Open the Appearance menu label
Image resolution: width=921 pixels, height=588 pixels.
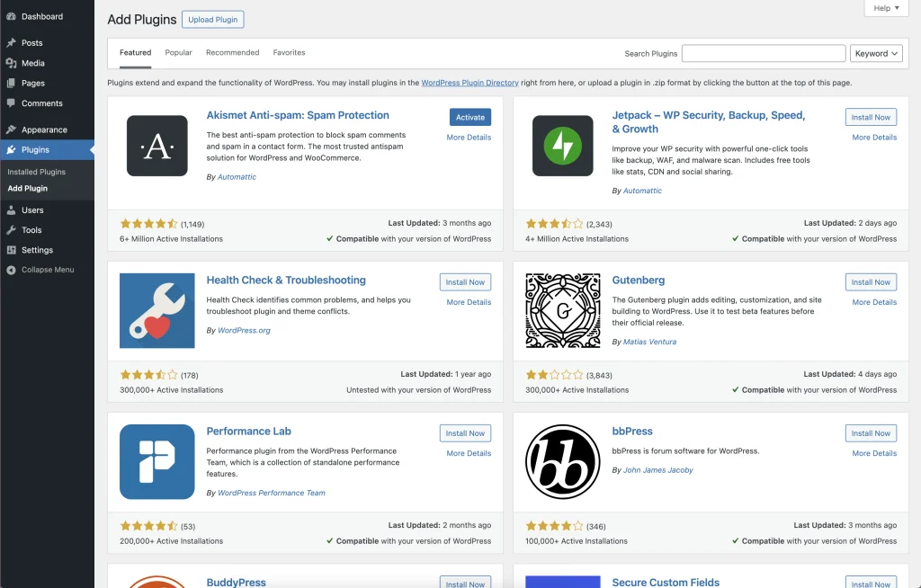45,129
